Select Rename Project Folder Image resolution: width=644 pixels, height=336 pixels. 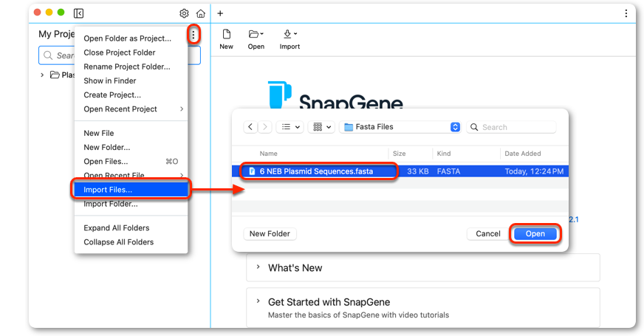point(131,66)
